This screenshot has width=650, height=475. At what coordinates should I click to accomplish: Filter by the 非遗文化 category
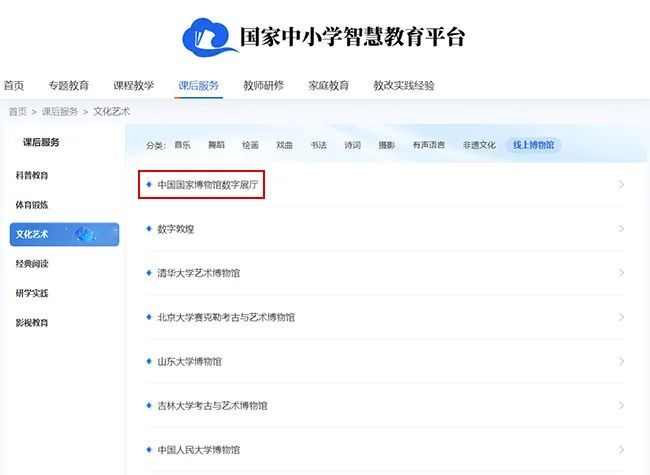(479, 145)
